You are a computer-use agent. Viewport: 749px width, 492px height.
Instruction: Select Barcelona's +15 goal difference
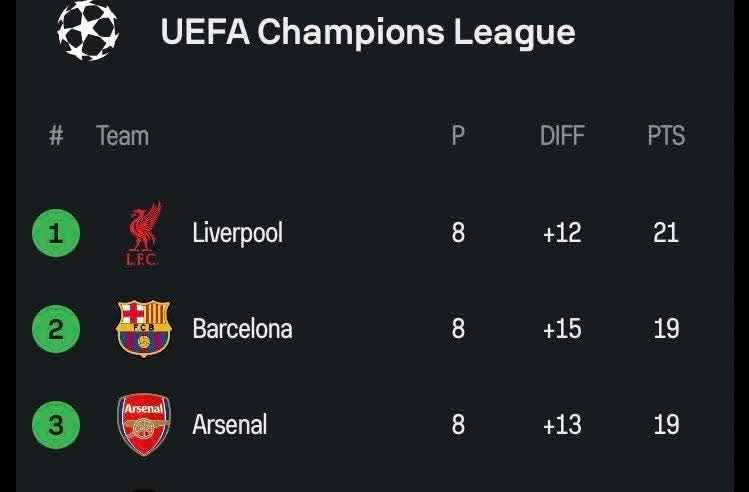(x=562, y=329)
